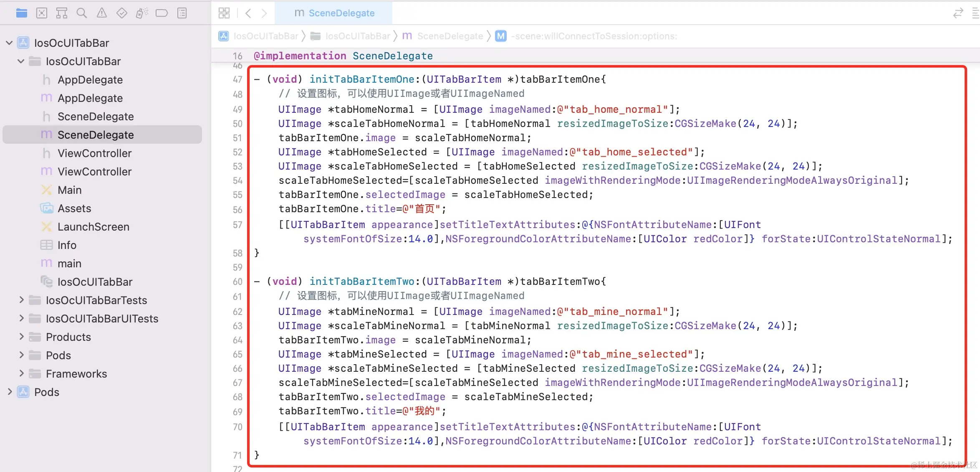Click the willConnectToSession method breadcrumb

coord(593,36)
